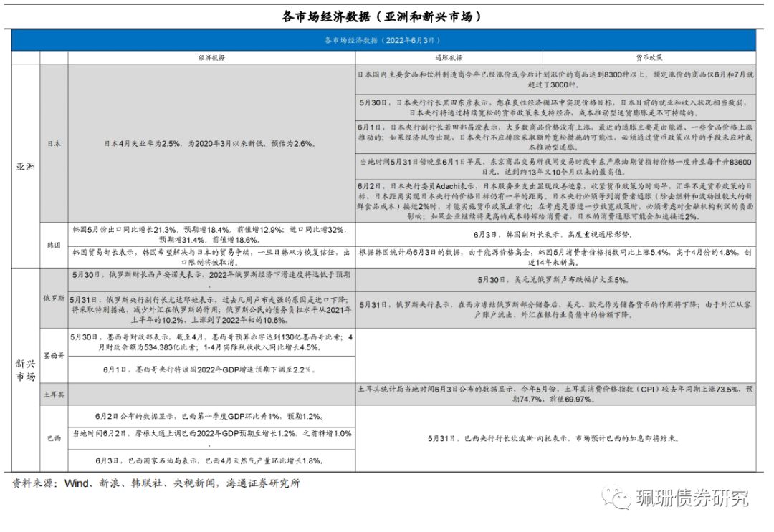Select the 亚洲 region label
This screenshot has width=774, height=532.
(26, 167)
